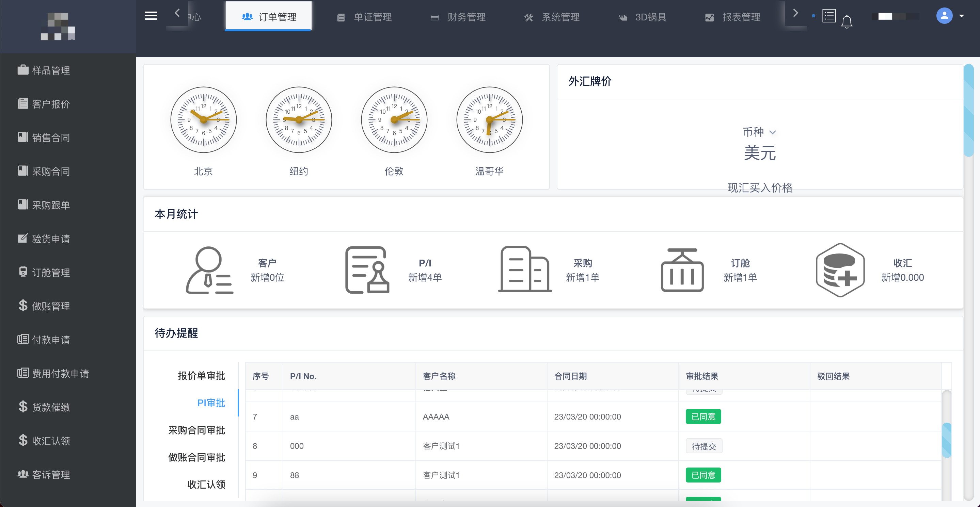Viewport: 980px width, 507px height.
Task: Click the 北京 clock face
Action: tap(204, 120)
